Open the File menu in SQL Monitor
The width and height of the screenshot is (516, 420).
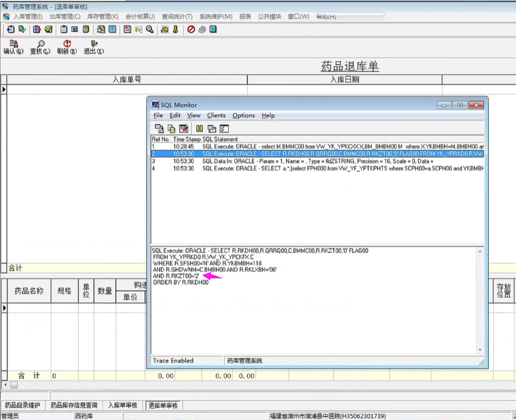click(x=158, y=115)
